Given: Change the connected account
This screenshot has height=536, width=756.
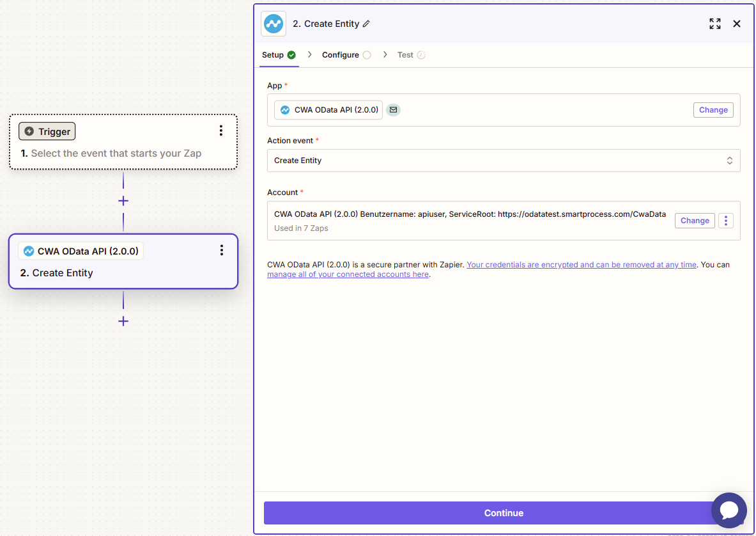Looking at the screenshot, I should [694, 221].
